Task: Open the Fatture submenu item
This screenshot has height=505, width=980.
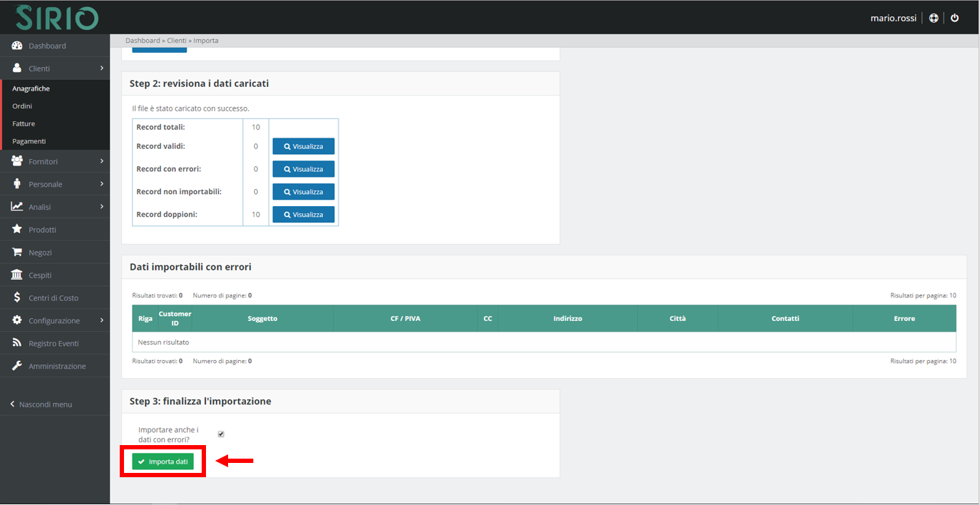Action: (24, 124)
